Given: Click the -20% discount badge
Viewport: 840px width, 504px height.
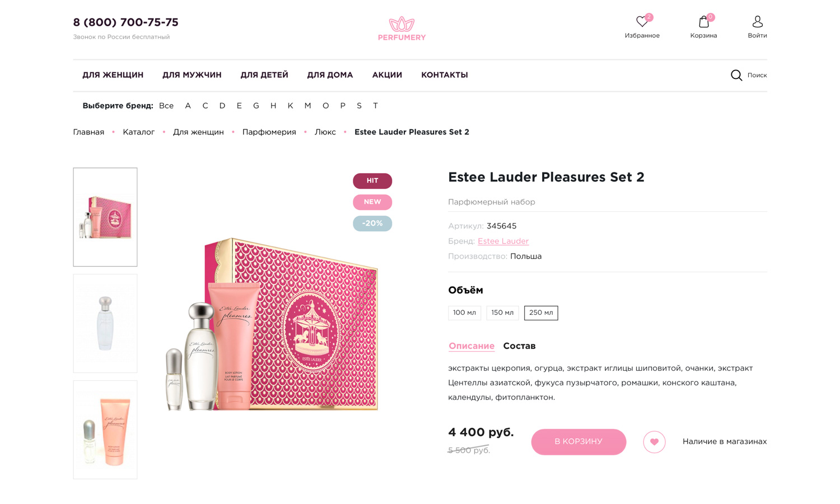Looking at the screenshot, I should pos(372,223).
